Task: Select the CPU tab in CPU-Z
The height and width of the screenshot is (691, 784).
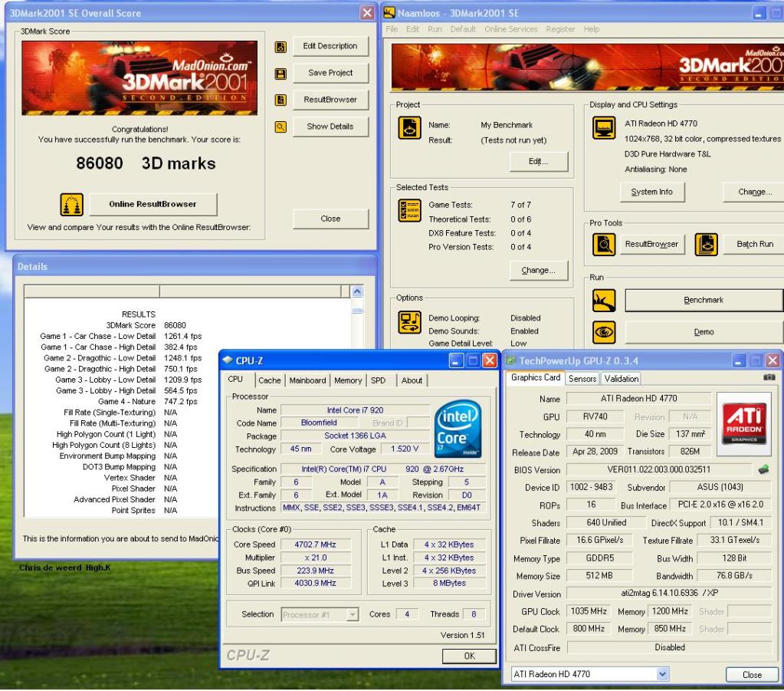Action: click(x=236, y=380)
